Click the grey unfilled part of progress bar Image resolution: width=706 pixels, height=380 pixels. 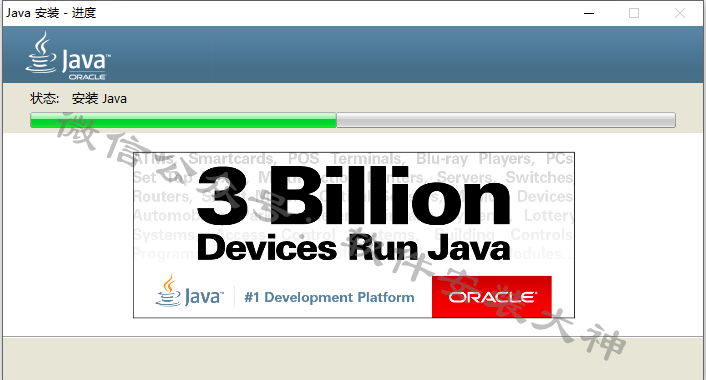click(x=506, y=120)
